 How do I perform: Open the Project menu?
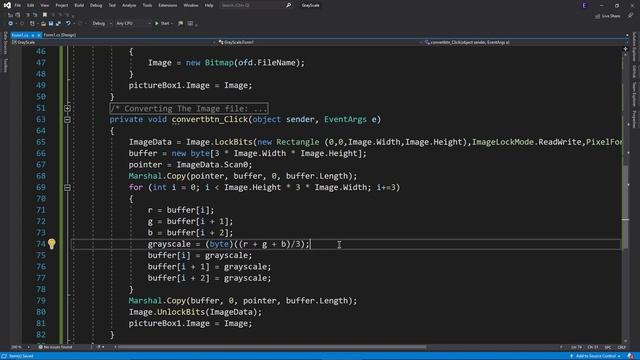click(x=62, y=5)
